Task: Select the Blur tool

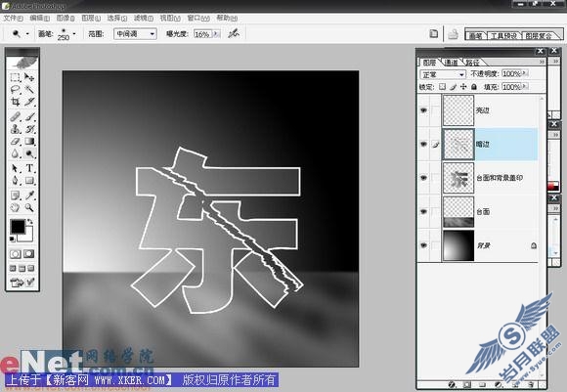Action: (x=16, y=153)
